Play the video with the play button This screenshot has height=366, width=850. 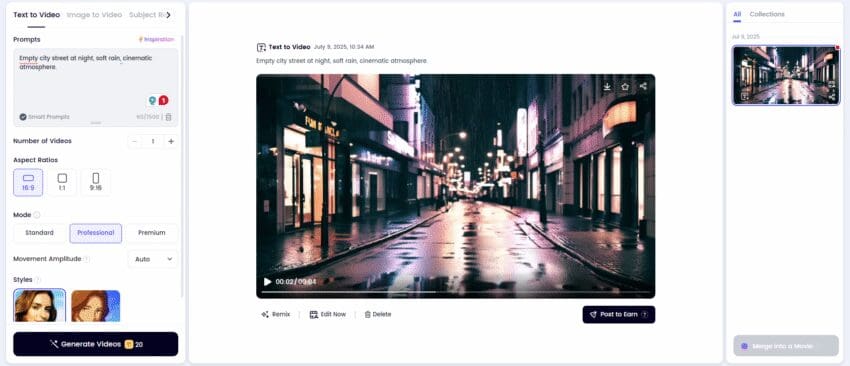tap(267, 281)
